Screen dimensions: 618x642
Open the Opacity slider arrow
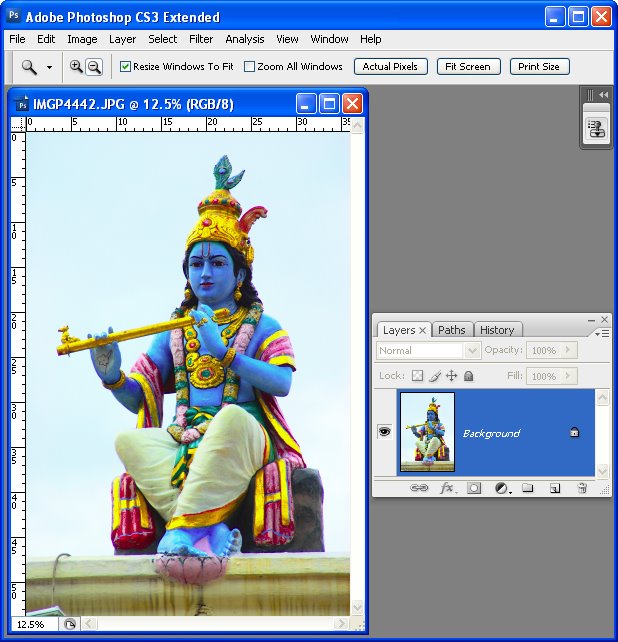click(568, 350)
